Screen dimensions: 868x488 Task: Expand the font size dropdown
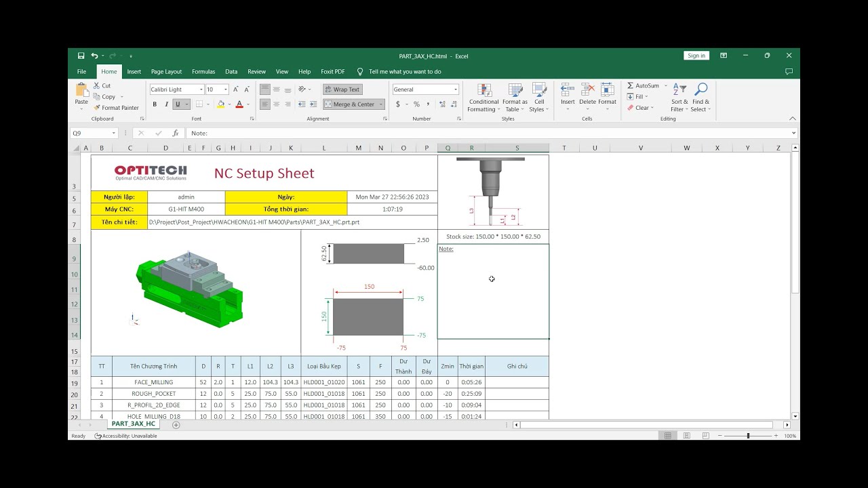pos(226,89)
